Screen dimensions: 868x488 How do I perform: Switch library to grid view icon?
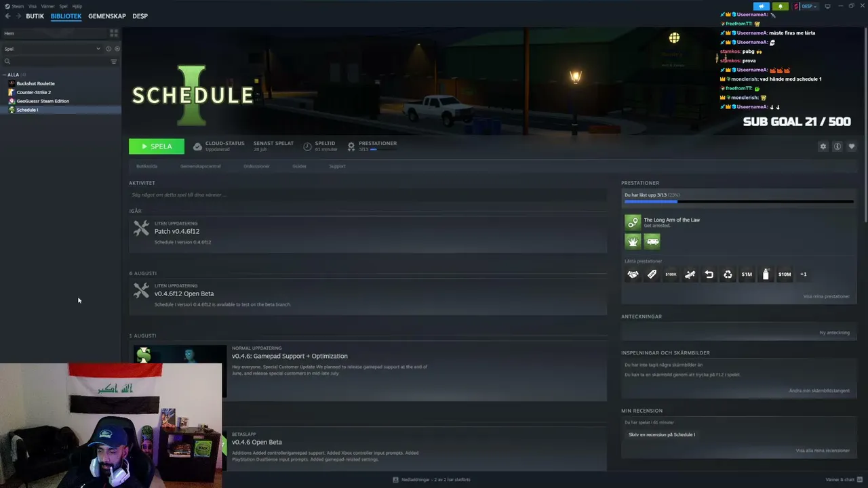(114, 33)
